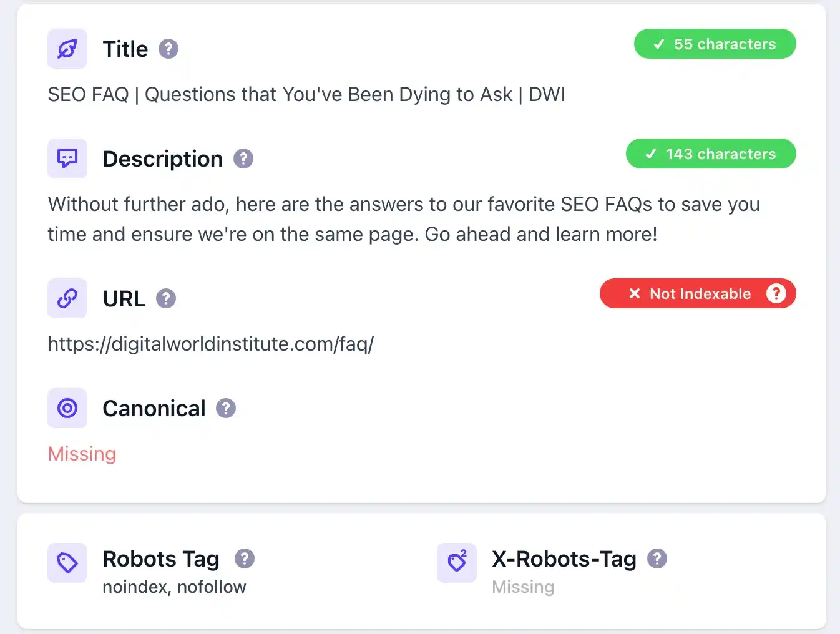Show help for Robots Tag
840x634 pixels.
tap(245, 558)
